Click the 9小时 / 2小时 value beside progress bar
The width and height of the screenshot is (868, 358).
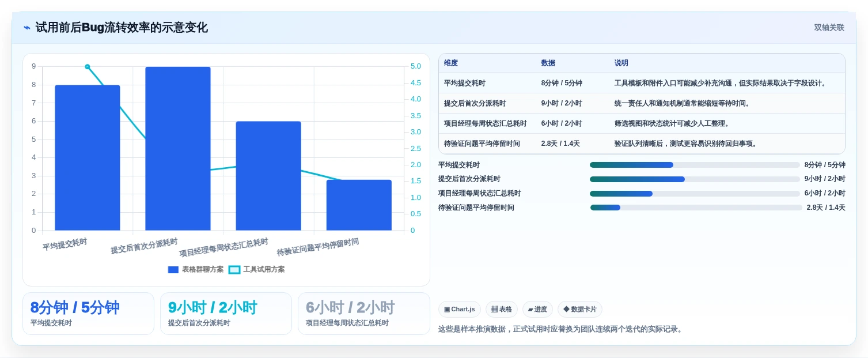tap(825, 179)
